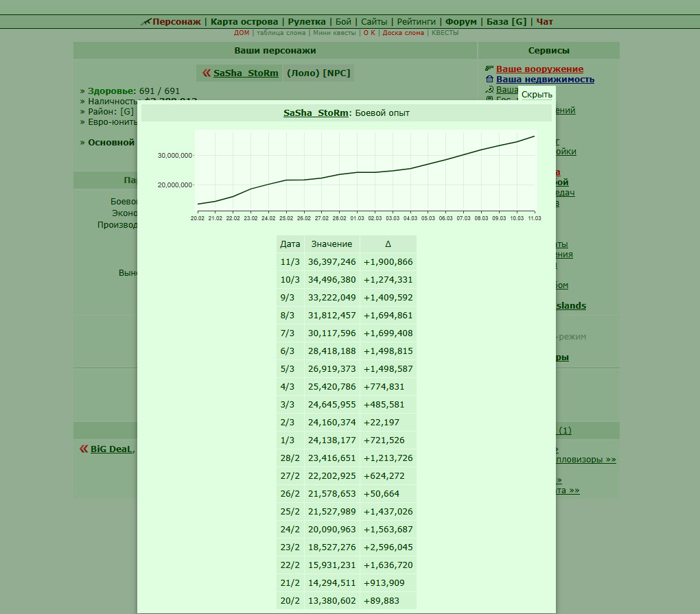The image size is (700, 614).
Task: Open SaSha_StoRm profile link under Ваши персонажи
Action: tap(246, 73)
